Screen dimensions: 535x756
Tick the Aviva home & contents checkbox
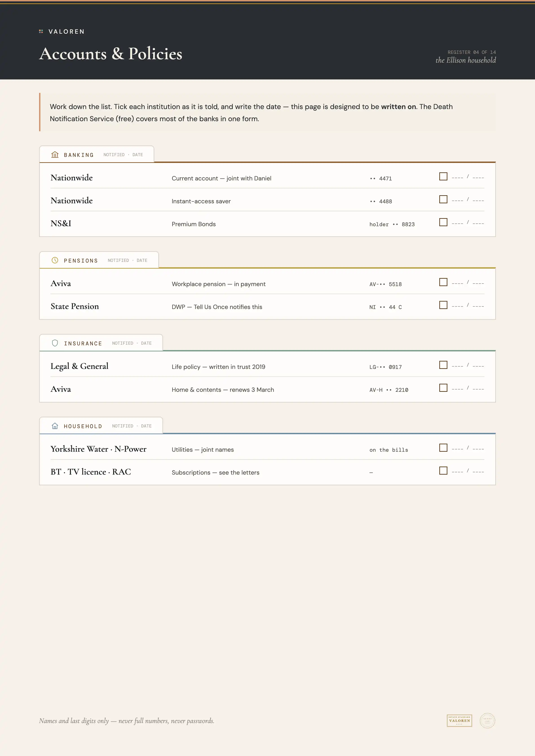pyautogui.click(x=443, y=388)
